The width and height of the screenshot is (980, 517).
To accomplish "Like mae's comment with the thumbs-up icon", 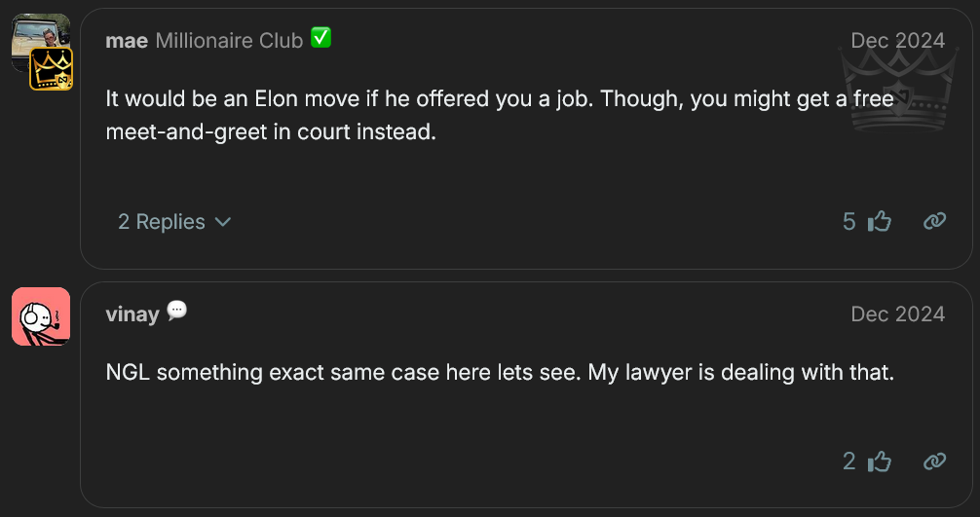I will (880, 222).
